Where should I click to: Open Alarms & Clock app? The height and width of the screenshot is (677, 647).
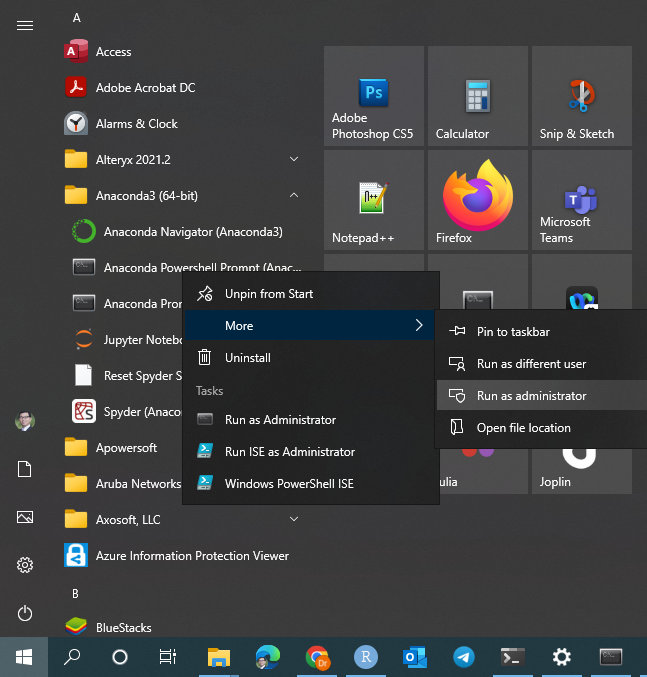[181, 124]
